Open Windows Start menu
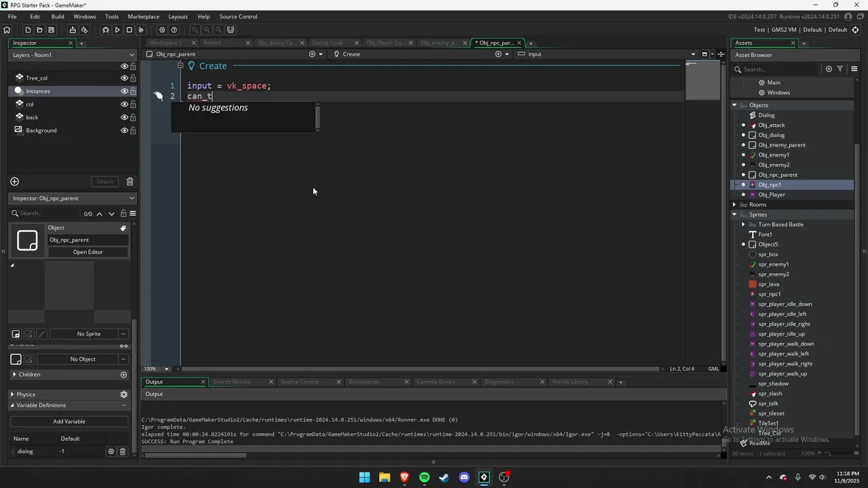Screen dimensions: 868x488 coord(364,477)
